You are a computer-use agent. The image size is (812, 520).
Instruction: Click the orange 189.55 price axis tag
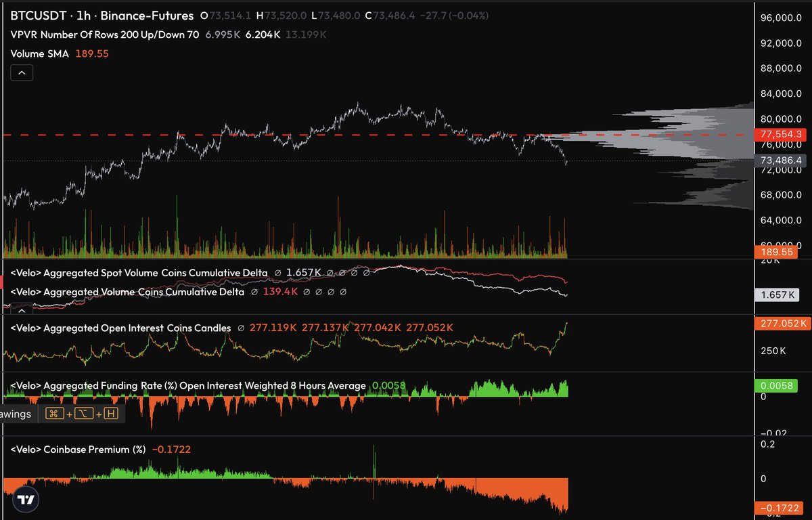(x=775, y=252)
